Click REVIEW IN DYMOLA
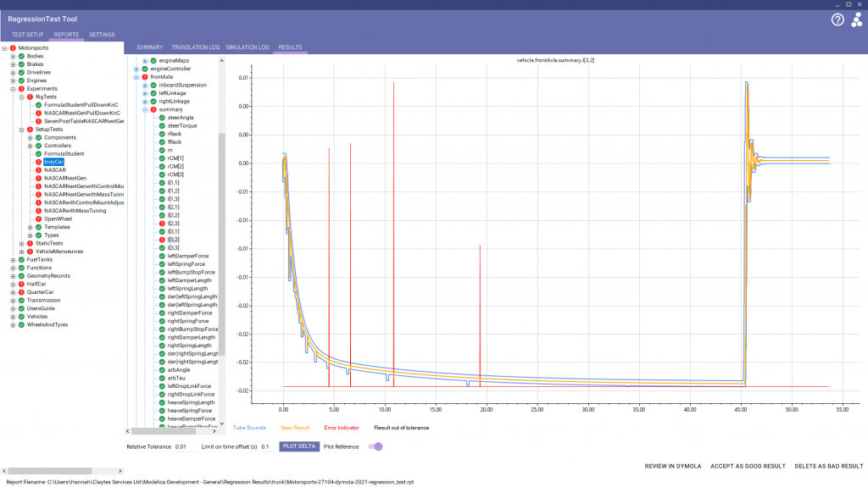Image resolution: width=868 pixels, height=487 pixels. pyautogui.click(x=672, y=467)
